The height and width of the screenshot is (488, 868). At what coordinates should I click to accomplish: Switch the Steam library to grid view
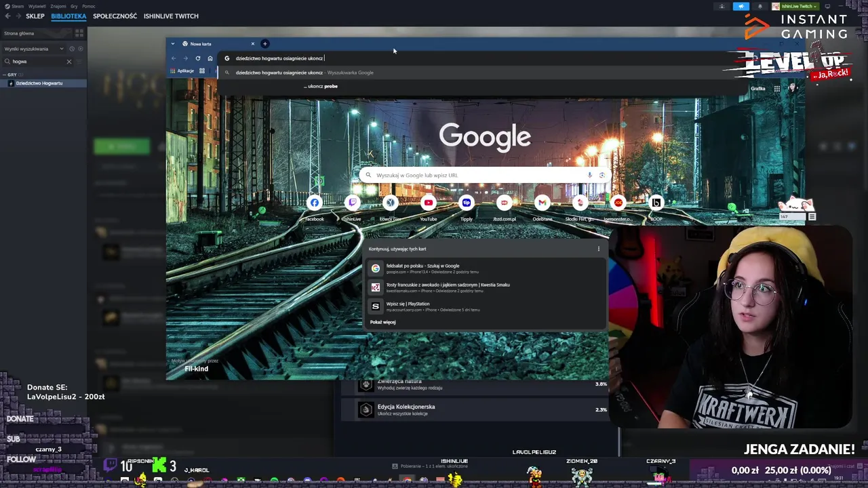point(79,33)
